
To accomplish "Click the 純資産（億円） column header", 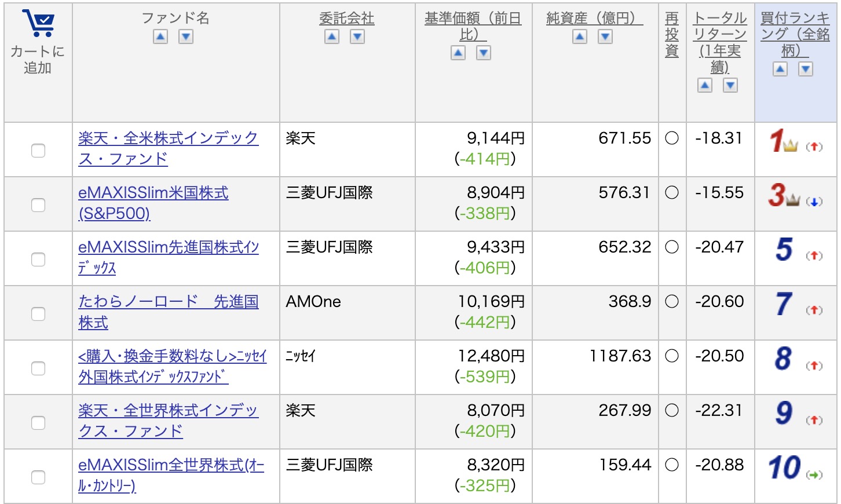I will (594, 19).
